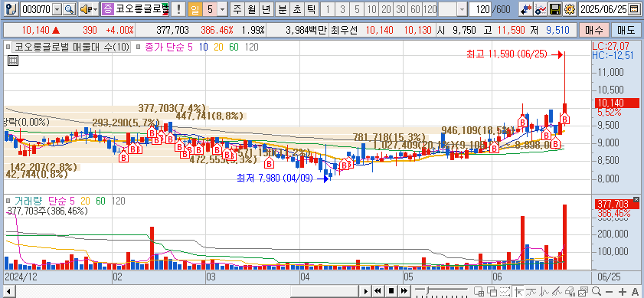Click the stock name field 코오롱글로벌

coord(142,9)
